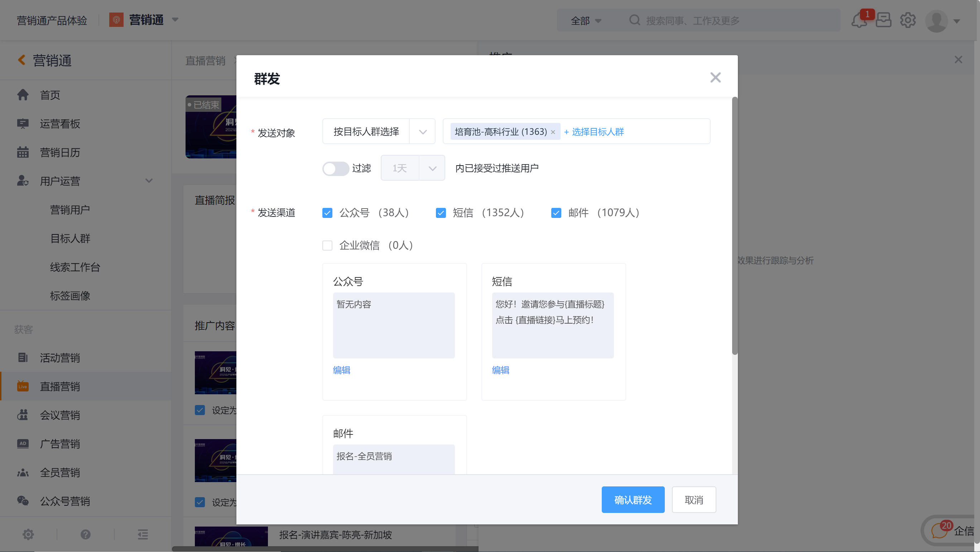
Task: Uncheck the 短信 channel checkbox
Action: pos(441,213)
